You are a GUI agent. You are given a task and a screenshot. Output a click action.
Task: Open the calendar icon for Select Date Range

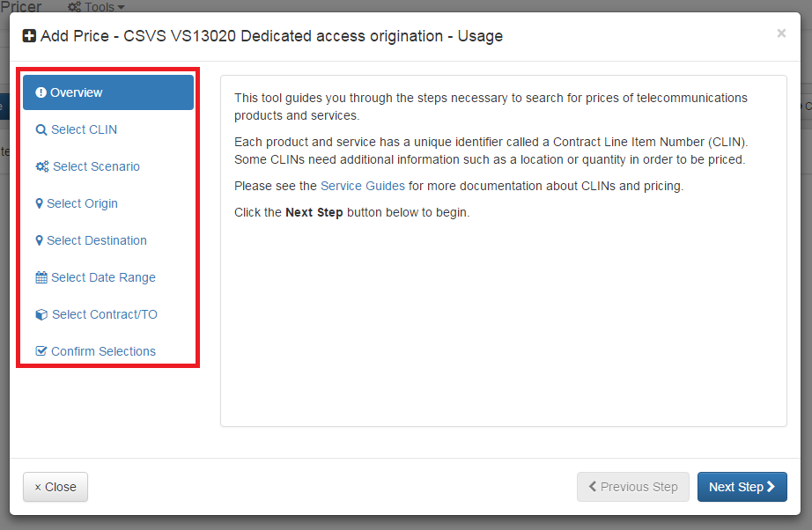tap(41, 276)
